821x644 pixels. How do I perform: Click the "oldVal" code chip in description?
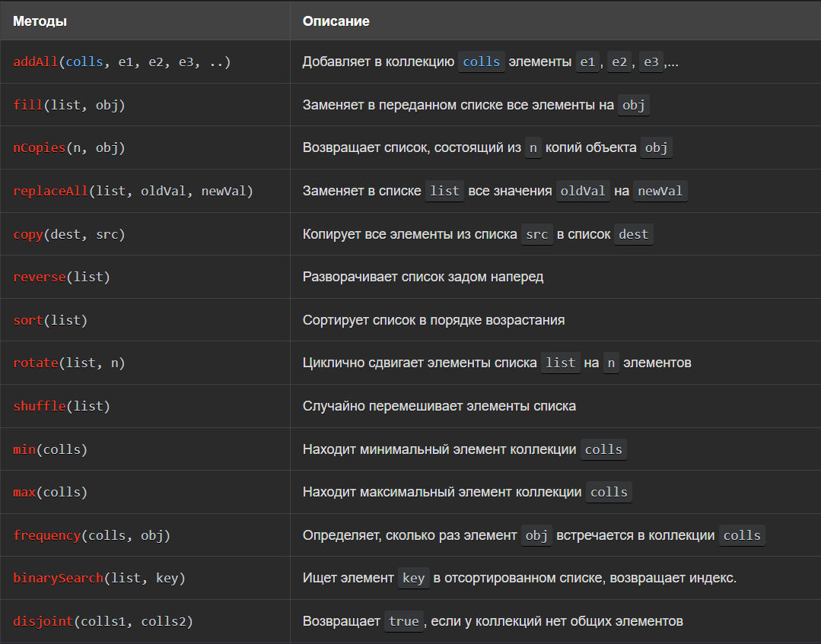pyautogui.click(x=583, y=192)
